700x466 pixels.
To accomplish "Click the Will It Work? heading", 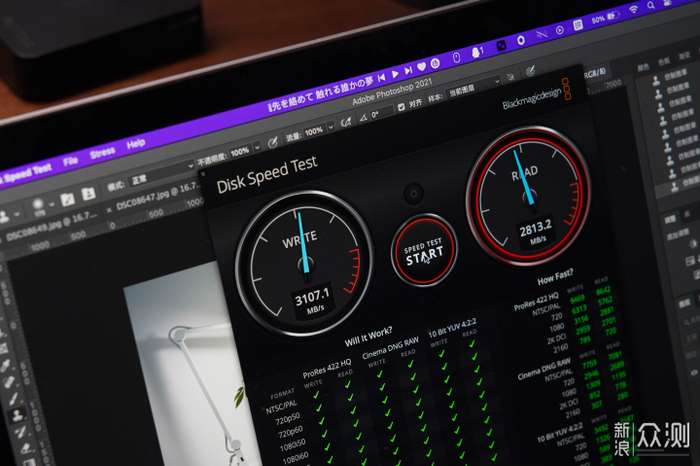I will 369,337.
